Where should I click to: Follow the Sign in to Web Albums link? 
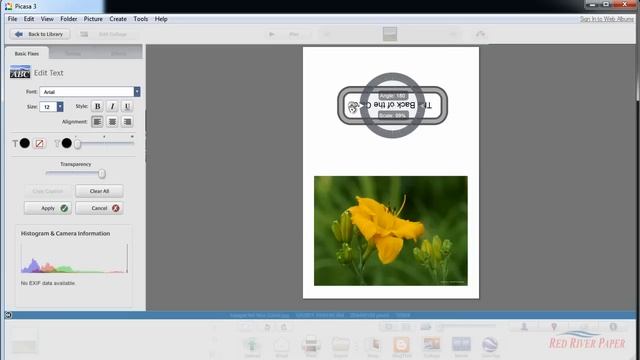[607, 19]
